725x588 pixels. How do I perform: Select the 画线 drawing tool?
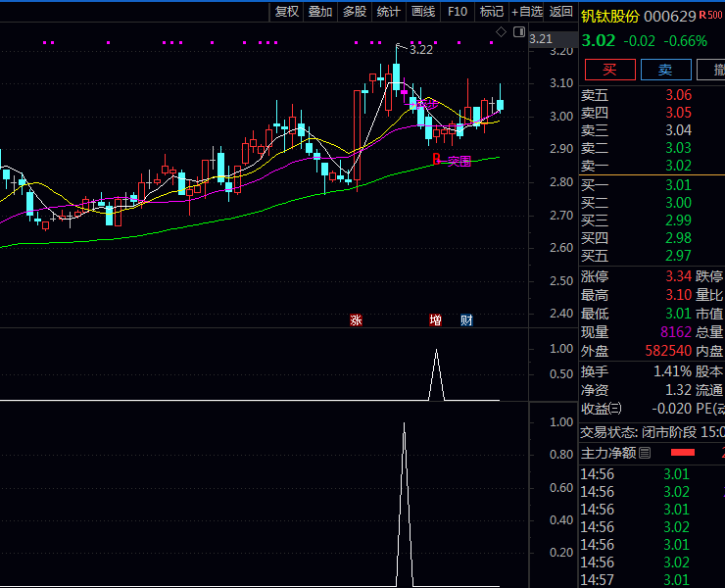coord(423,12)
